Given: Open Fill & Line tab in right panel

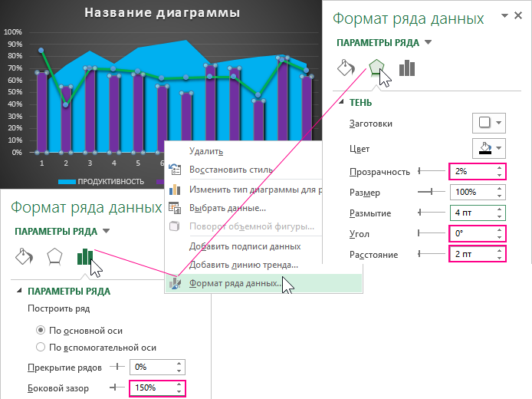Looking at the screenshot, I should point(346,68).
